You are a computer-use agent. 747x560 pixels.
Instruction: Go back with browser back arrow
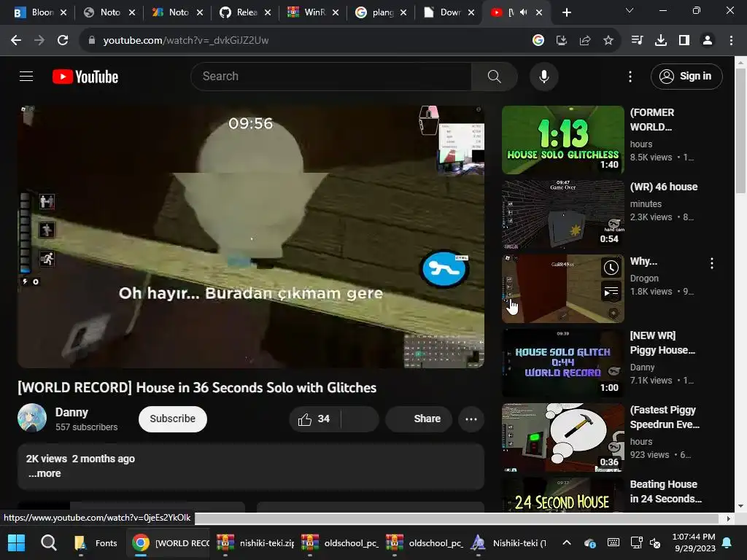(x=16, y=41)
